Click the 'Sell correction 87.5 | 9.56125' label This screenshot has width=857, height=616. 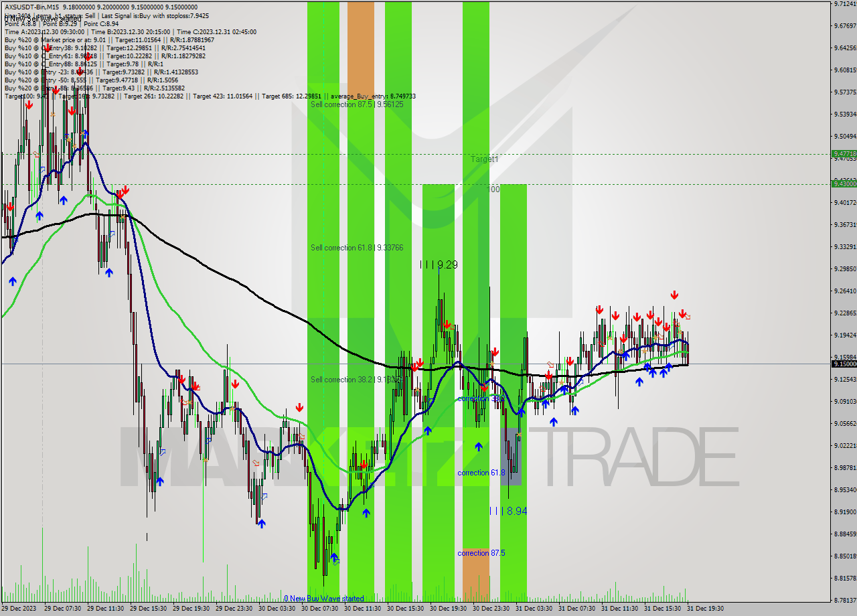(357, 104)
